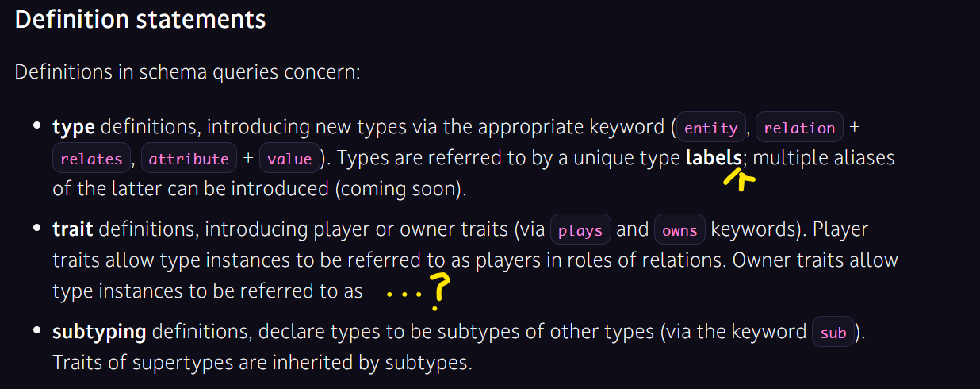
Task: Click the bullet marker before "subtyping"
Action: (36, 331)
